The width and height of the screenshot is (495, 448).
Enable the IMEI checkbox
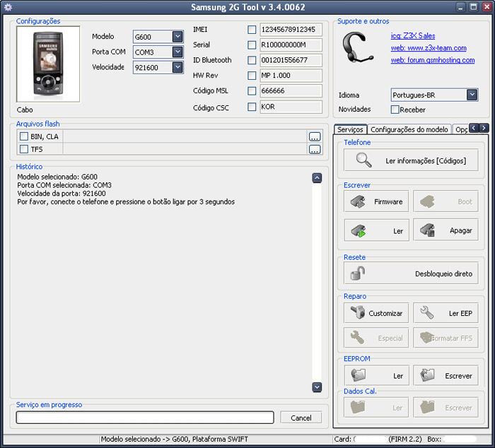coord(252,30)
